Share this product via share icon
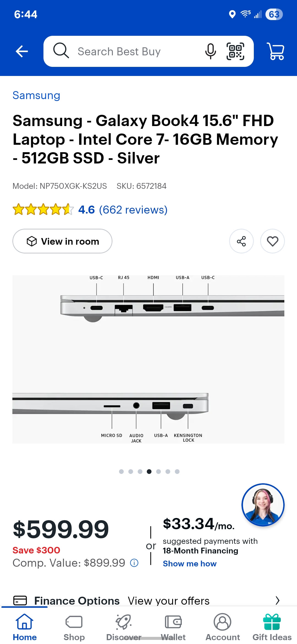The width and height of the screenshot is (297, 644). point(241,241)
